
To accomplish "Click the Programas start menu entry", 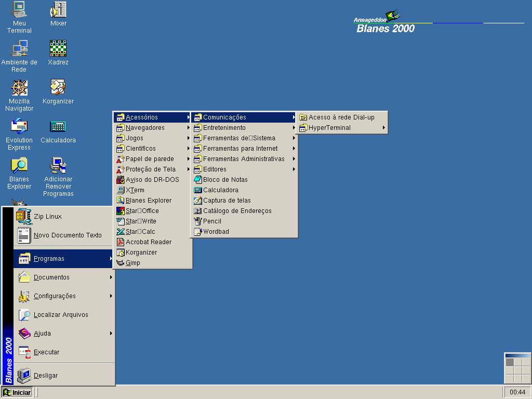I will [x=63, y=259].
